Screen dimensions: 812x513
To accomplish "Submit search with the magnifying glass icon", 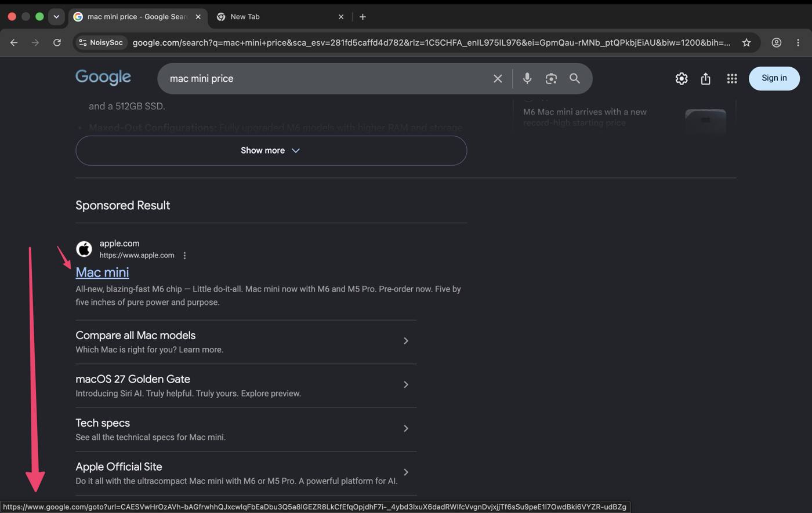I will (575, 78).
